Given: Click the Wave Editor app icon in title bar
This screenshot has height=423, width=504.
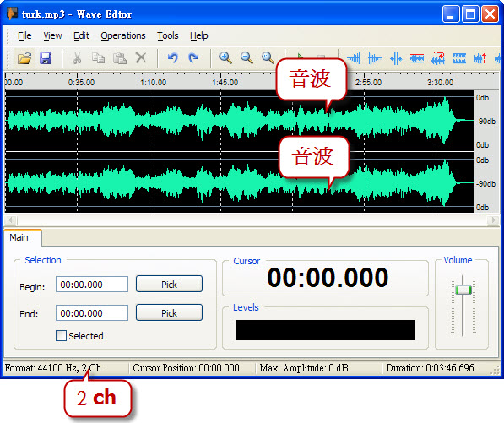Looking at the screenshot, I should 12,14.
